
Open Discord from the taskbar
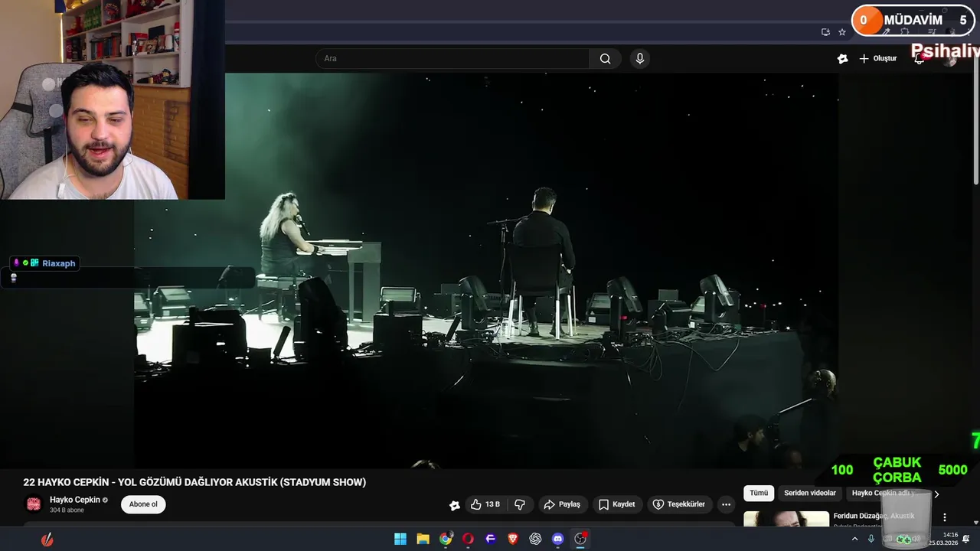pyautogui.click(x=558, y=539)
